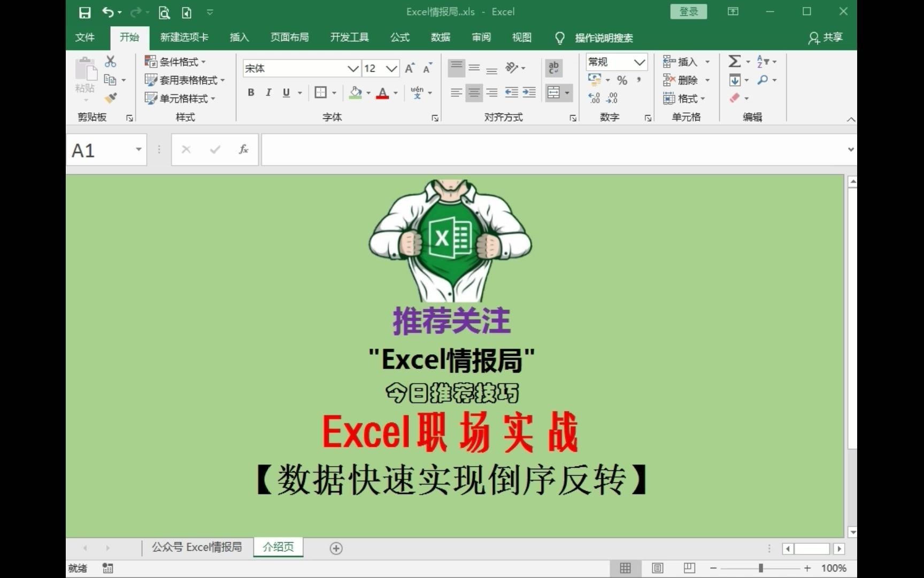Viewport: 924px width, 578px height.
Task: Apply fill color bucket
Action: pos(356,93)
